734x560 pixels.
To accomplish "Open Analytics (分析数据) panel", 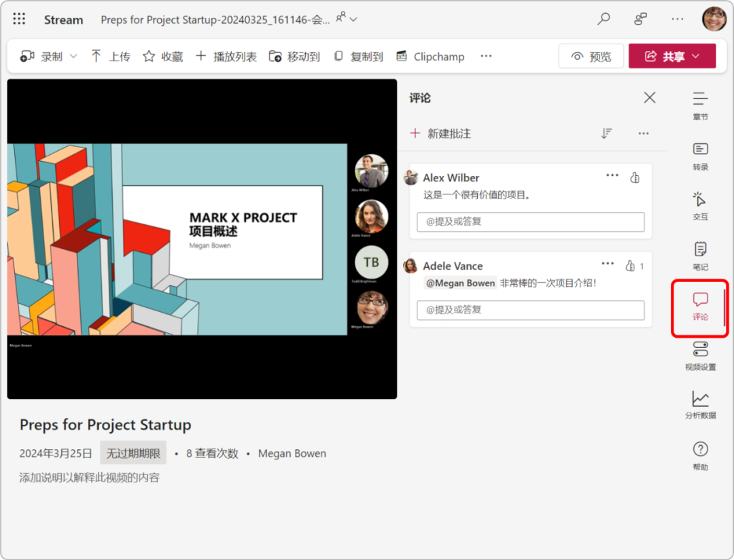I will click(x=700, y=405).
